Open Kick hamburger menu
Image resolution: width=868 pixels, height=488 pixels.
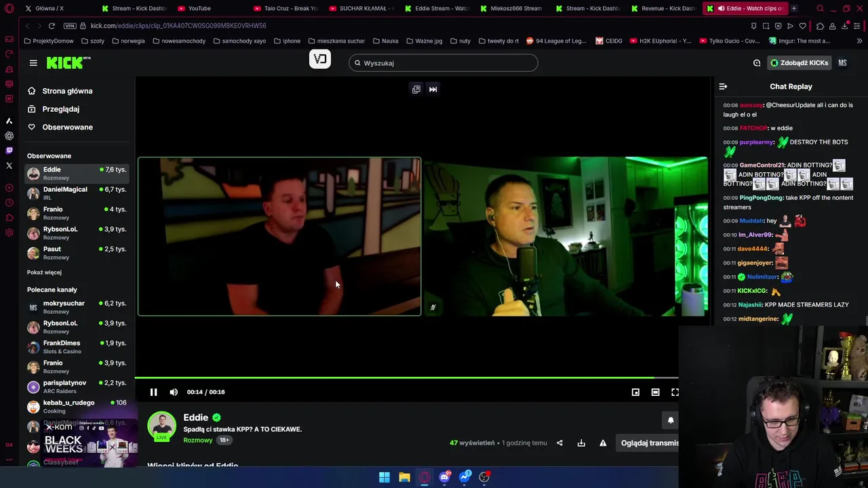point(33,63)
